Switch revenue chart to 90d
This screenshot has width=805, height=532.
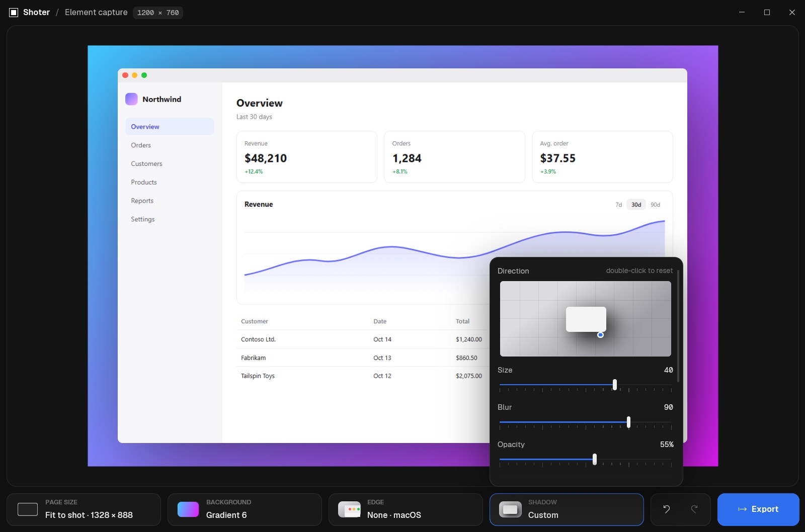(x=655, y=205)
